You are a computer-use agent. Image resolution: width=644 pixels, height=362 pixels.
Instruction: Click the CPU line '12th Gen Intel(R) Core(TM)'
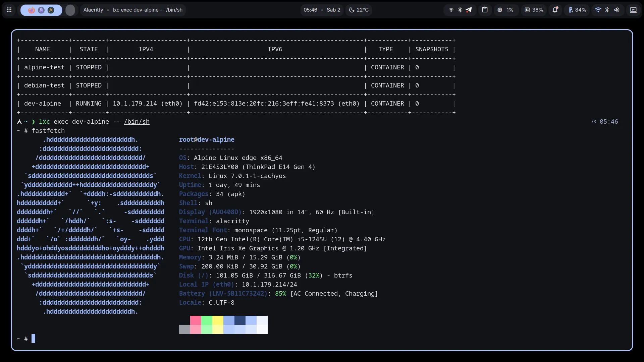click(x=282, y=239)
